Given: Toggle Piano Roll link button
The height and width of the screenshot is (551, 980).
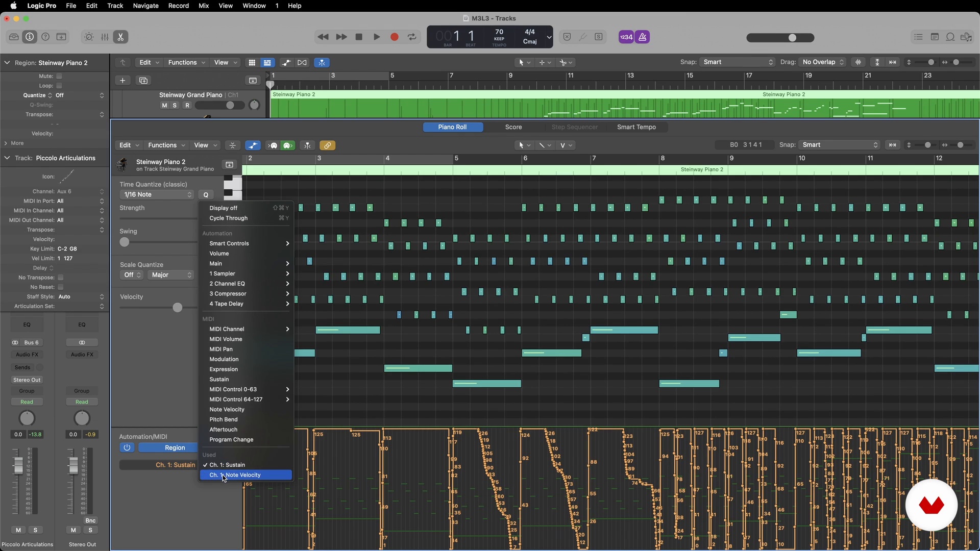Looking at the screenshot, I should pos(327,145).
